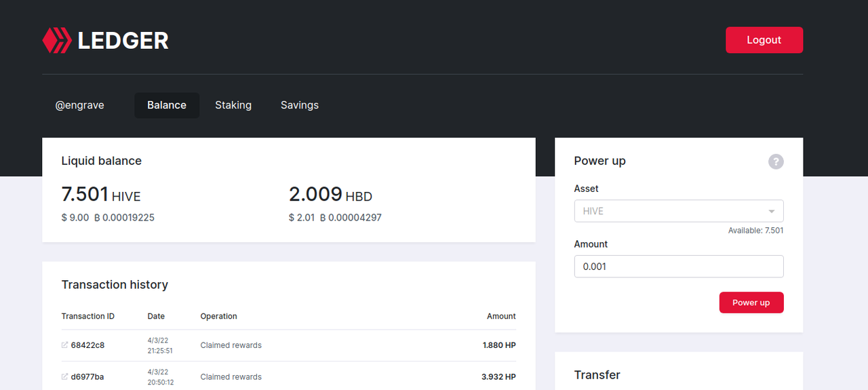Click the Transaction ID column header
Image resolution: width=868 pixels, height=390 pixels.
pos(88,316)
